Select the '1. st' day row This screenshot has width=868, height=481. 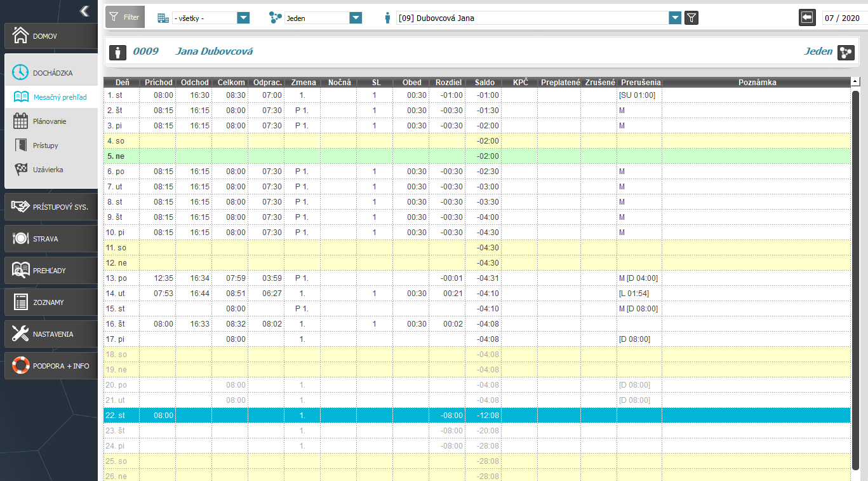click(x=477, y=95)
